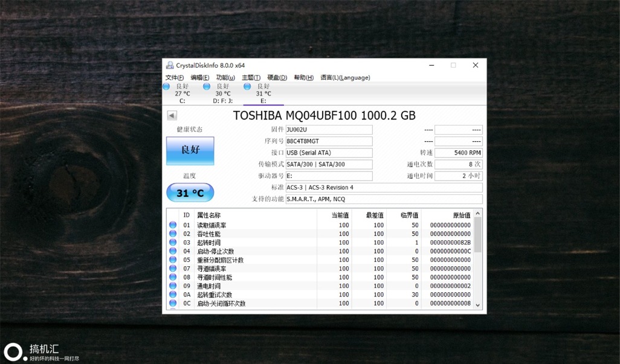Click the ID column header

[x=187, y=215]
